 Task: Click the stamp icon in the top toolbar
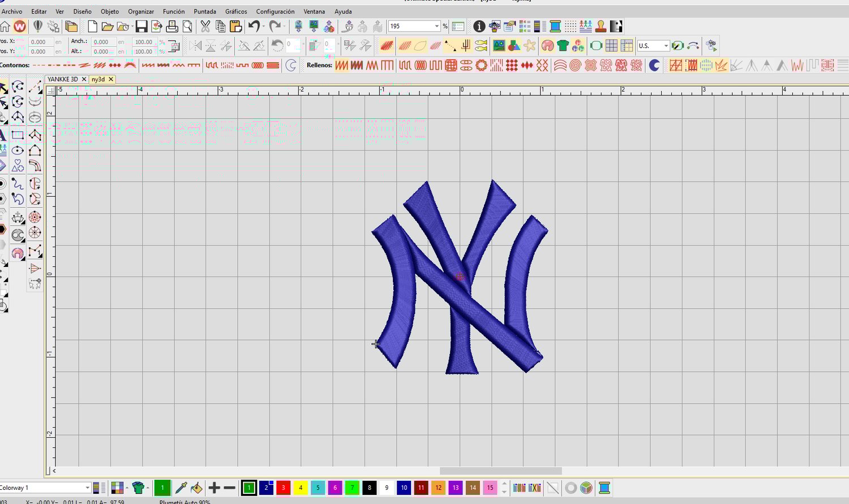601,26
